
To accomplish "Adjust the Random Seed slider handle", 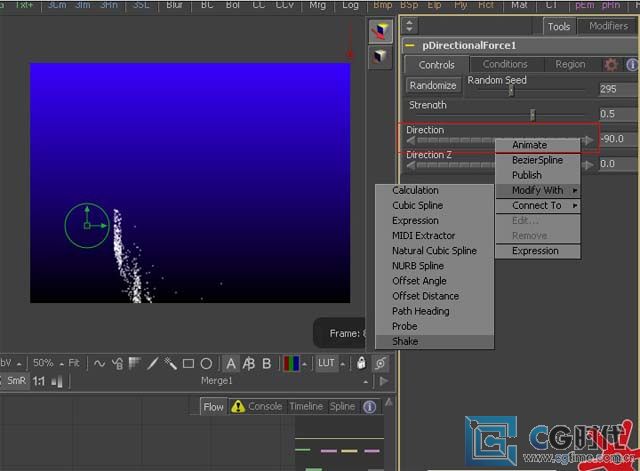I will pos(511,91).
